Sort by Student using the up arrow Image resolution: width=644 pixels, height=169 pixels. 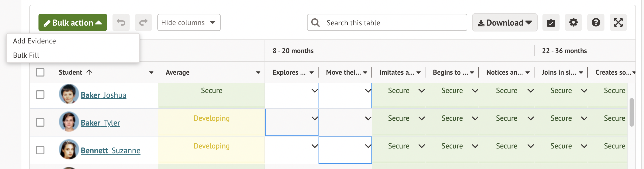(89, 72)
